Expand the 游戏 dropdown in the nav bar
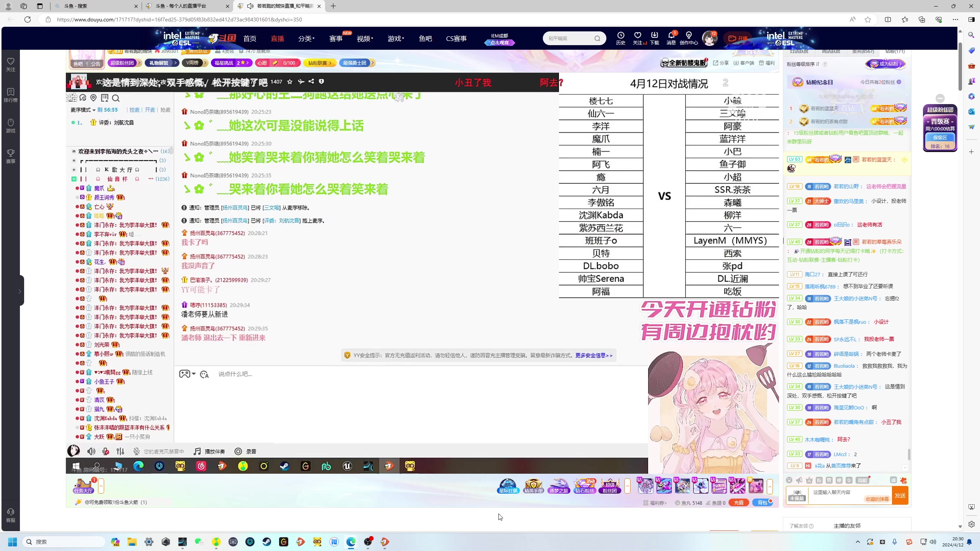This screenshot has height=551, width=980. tap(396, 39)
